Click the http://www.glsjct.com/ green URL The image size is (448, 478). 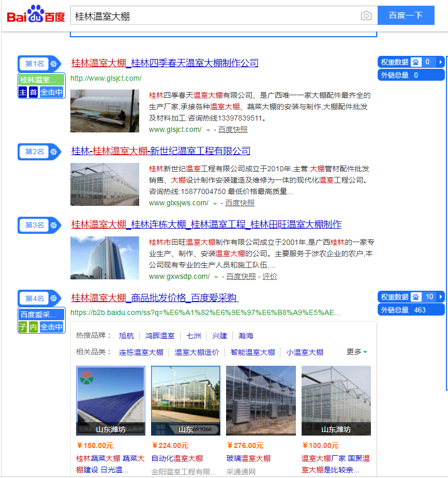pyautogui.click(x=106, y=78)
